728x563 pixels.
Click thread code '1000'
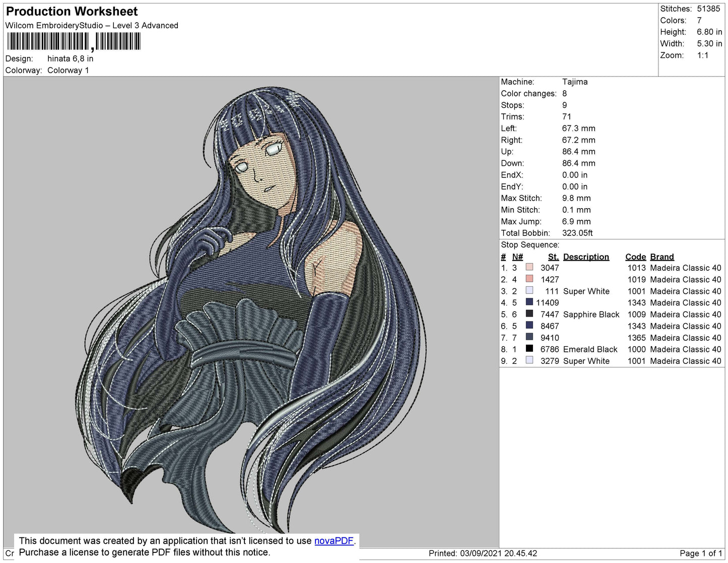(636, 349)
